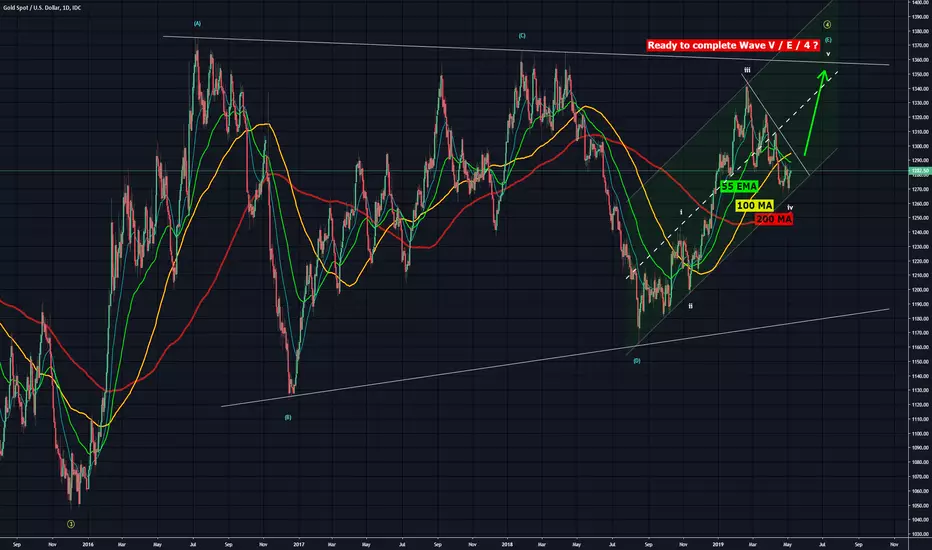Click the 2019 year label on time axis
932x550 pixels.
point(718,544)
